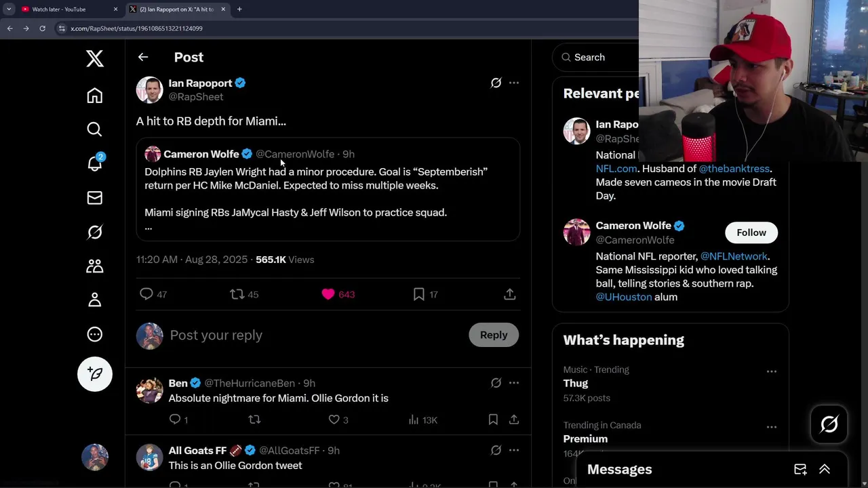Click the Reply button
This screenshot has width=868, height=488.
494,335
